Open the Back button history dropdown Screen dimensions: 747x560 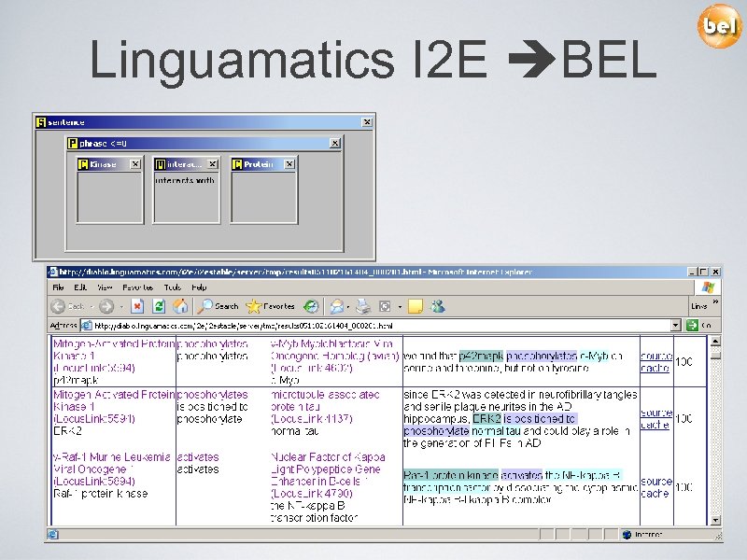click(x=92, y=307)
